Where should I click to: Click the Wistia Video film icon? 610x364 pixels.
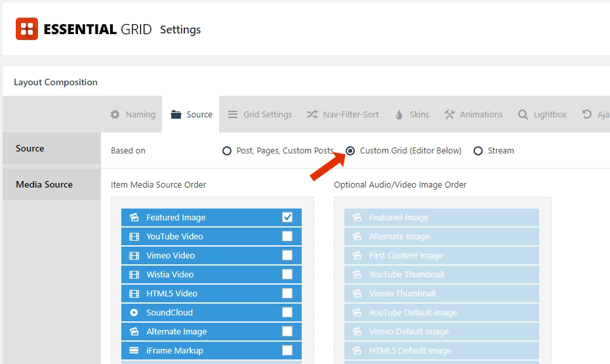(134, 275)
